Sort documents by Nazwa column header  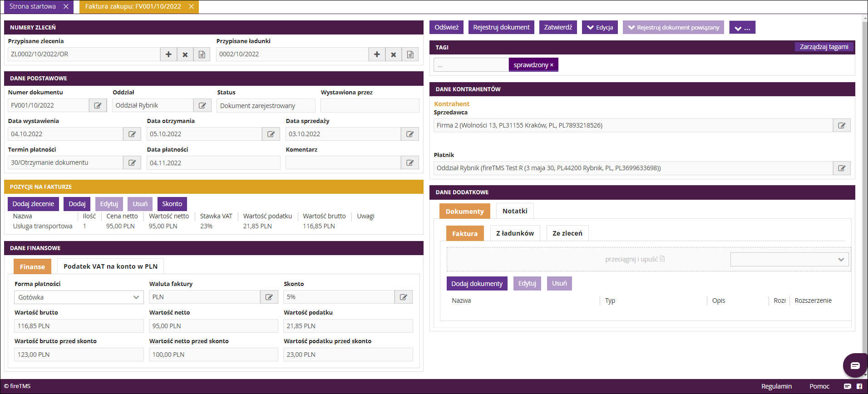pyautogui.click(x=461, y=300)
